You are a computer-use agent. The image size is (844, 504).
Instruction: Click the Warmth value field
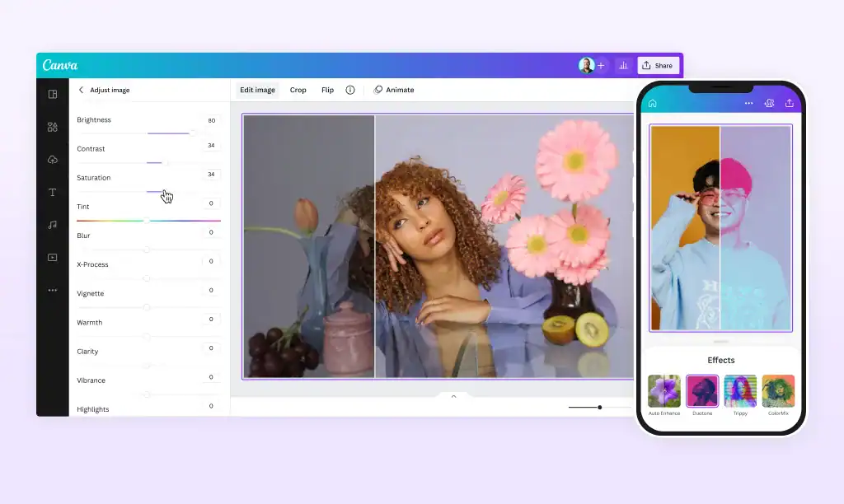pyautogui.click(x=211, y=320)
